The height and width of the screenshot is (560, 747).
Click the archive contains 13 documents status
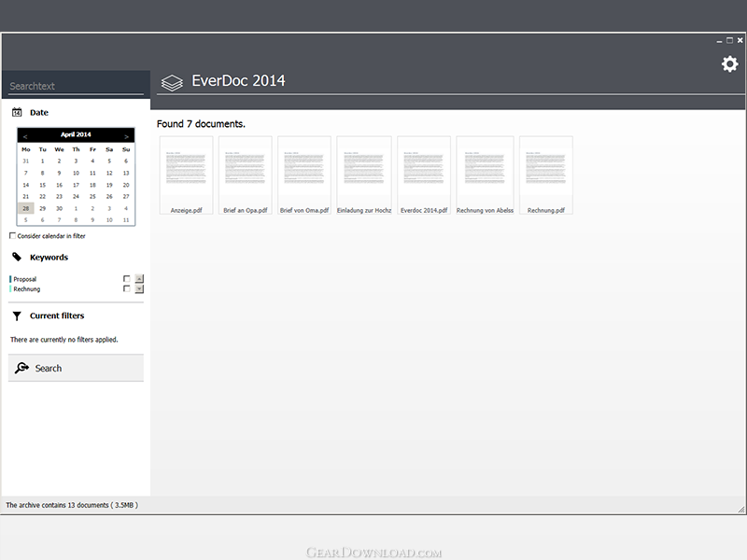point(72,505)
